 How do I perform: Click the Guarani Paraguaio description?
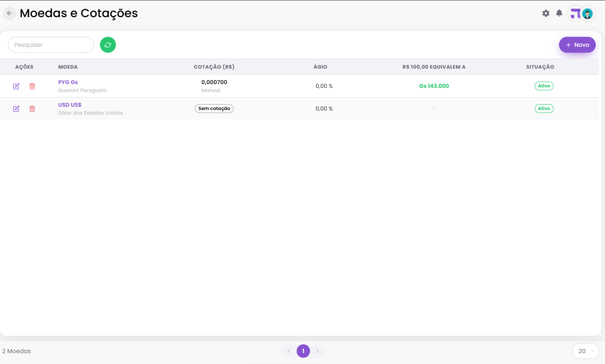point(82,90)
